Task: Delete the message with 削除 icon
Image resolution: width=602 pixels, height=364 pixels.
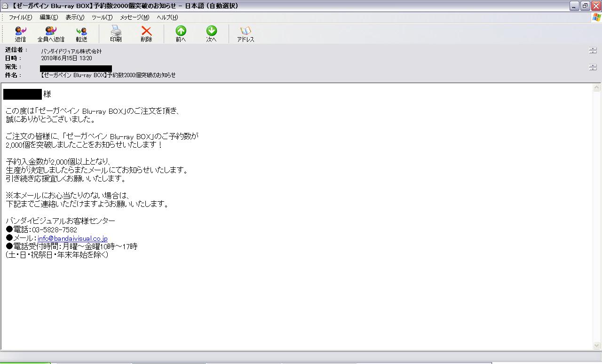Action: tap(146, 34)
